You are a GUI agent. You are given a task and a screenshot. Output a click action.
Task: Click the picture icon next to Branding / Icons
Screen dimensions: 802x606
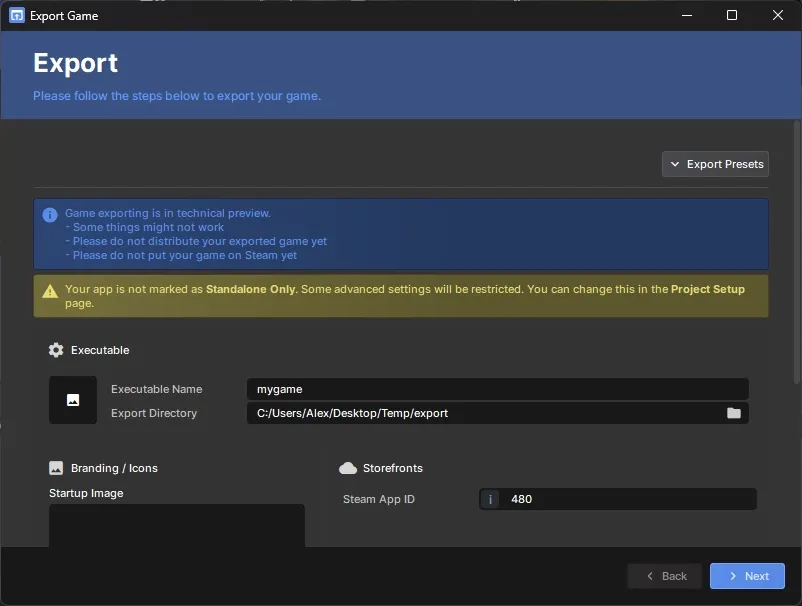click(55, 467)
